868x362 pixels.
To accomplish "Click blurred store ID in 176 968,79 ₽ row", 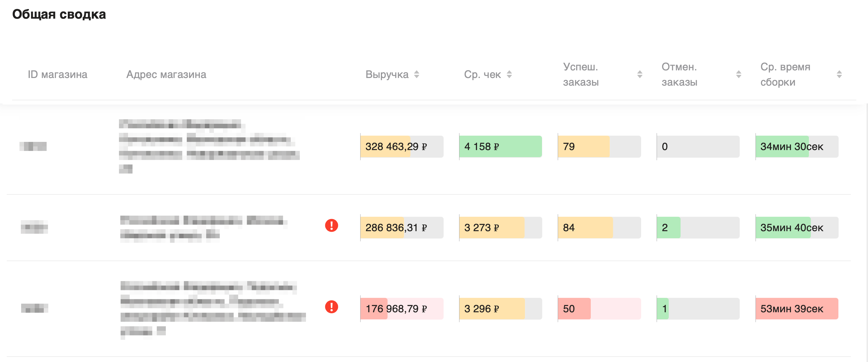I will (x=34, y=308).
